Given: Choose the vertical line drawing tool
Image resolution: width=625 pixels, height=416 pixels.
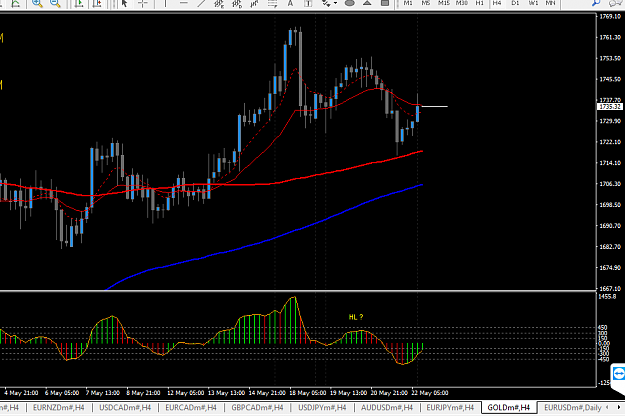Looking at the screenshot, I should pos(165,4).
